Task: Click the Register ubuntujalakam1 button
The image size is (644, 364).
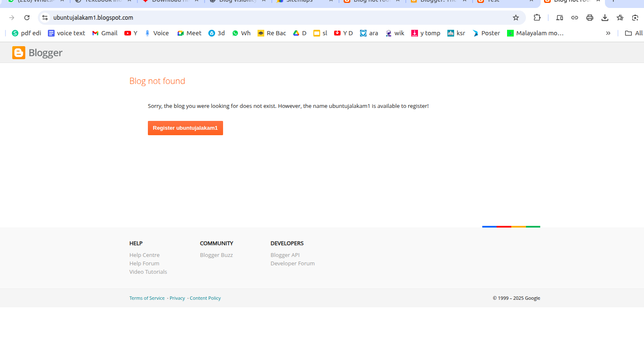Action: [185, 128]
